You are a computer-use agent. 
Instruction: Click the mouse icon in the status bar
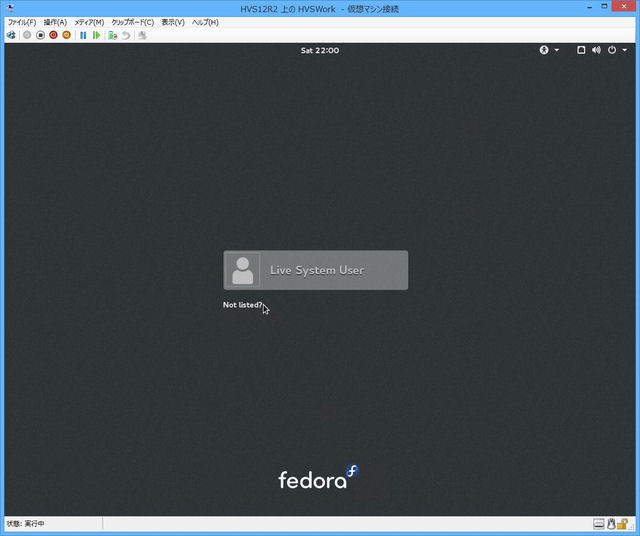pos(611,523)
